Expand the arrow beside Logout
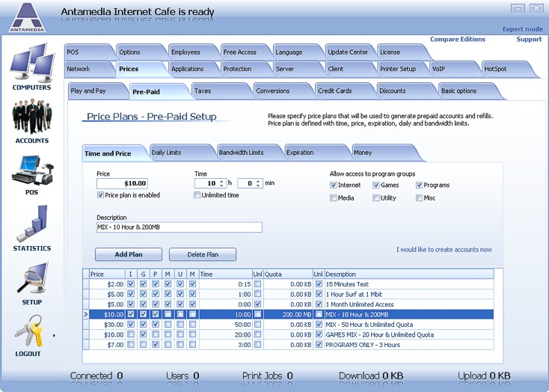 click(54, 336)
